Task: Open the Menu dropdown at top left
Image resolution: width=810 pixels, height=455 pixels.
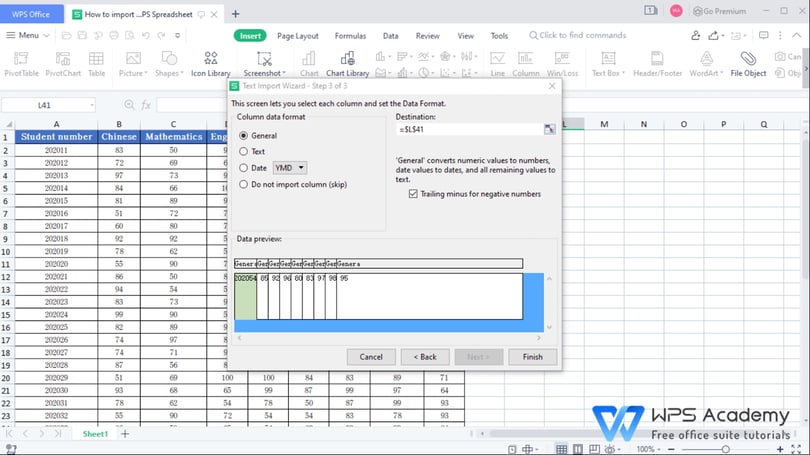Action: pos(27,35)
